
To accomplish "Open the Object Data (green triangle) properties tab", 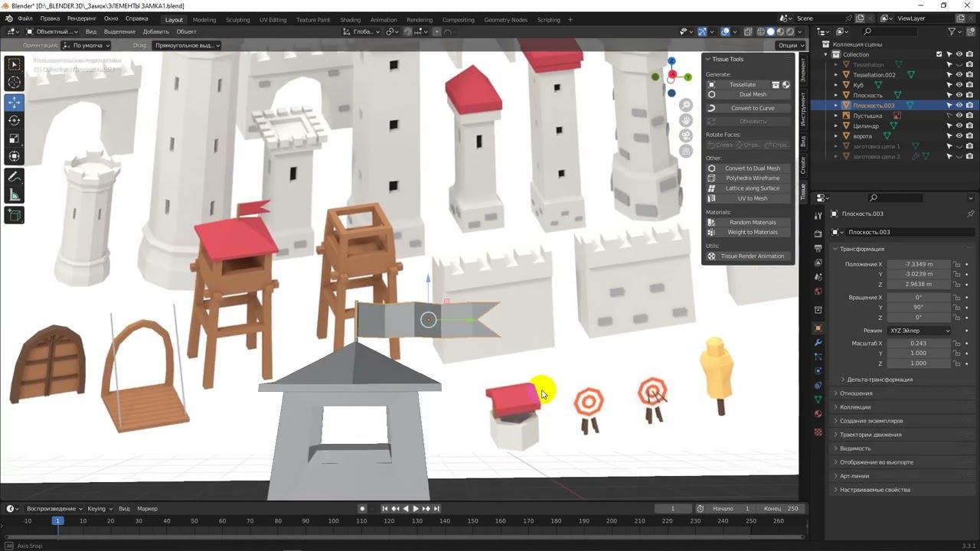I will pyautogui.click(x=818, y=399).
